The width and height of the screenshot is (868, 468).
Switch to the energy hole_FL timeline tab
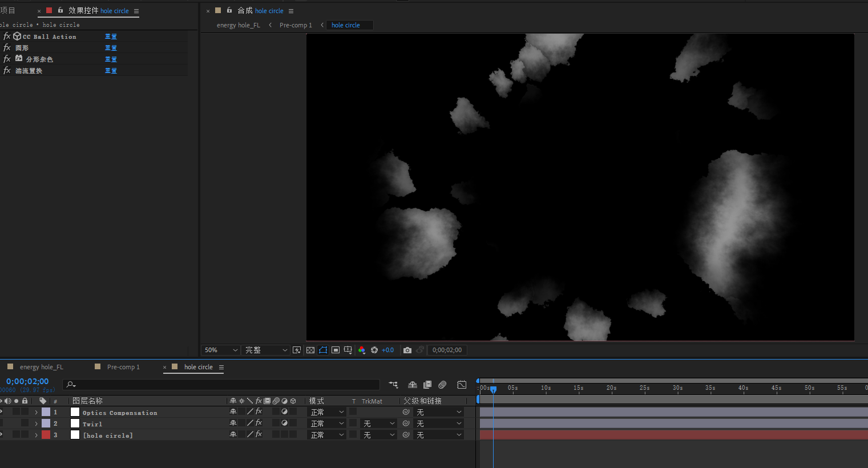tap(41, 367)
